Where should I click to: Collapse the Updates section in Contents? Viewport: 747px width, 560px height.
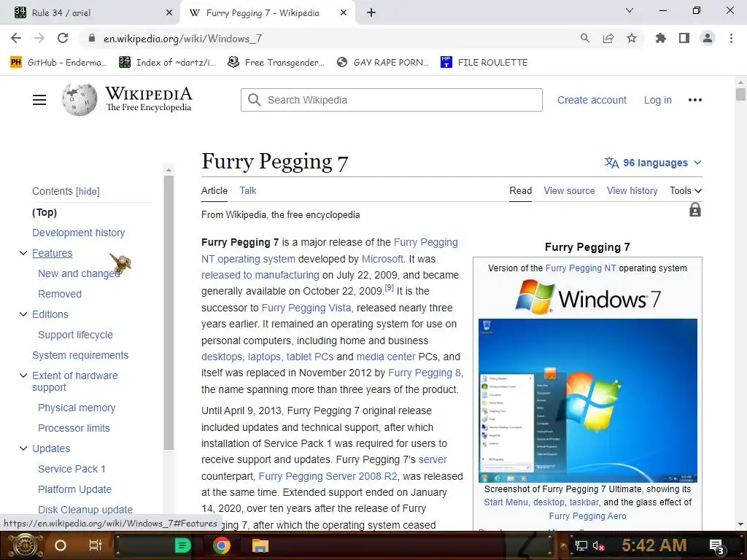click(x=23, y=448)
